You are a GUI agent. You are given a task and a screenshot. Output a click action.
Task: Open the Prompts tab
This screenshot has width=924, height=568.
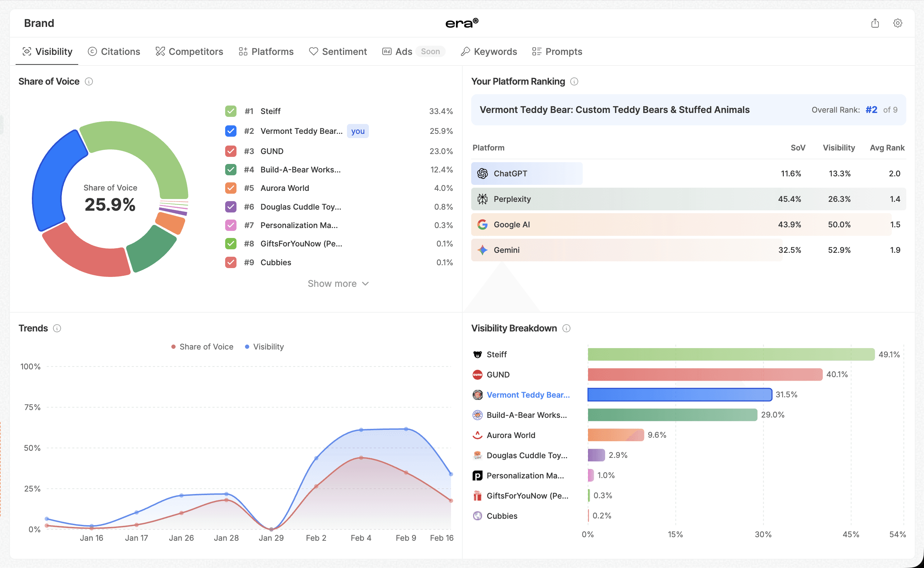pos(557,51)
